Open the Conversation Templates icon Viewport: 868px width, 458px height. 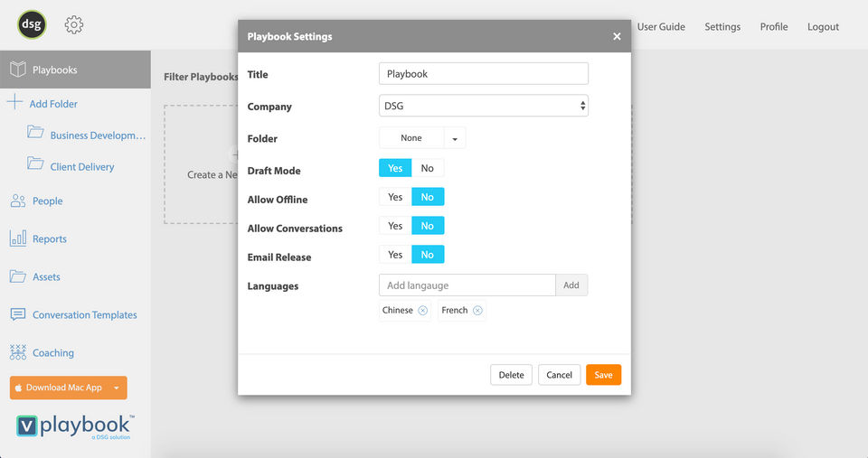(x=18, y=314)
